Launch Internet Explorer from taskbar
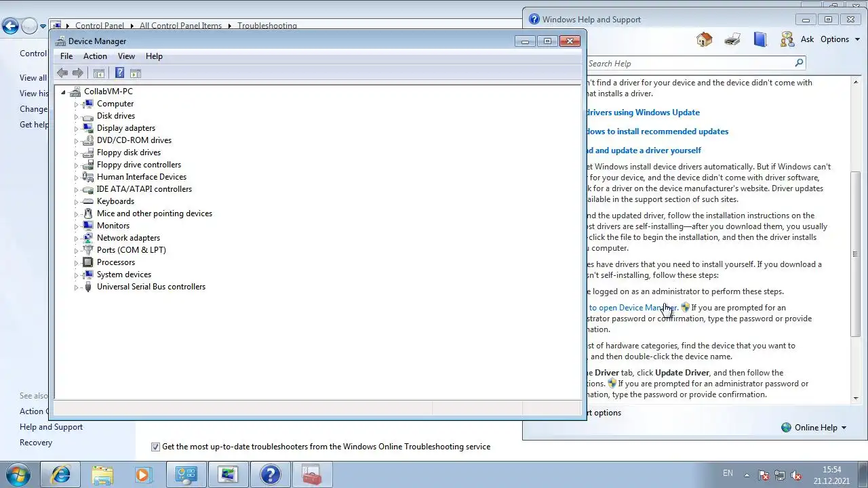868x488 pixels. 60,474
